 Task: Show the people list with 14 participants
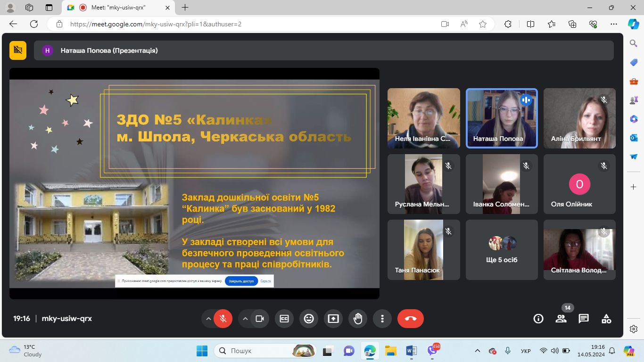click(561, 319)
